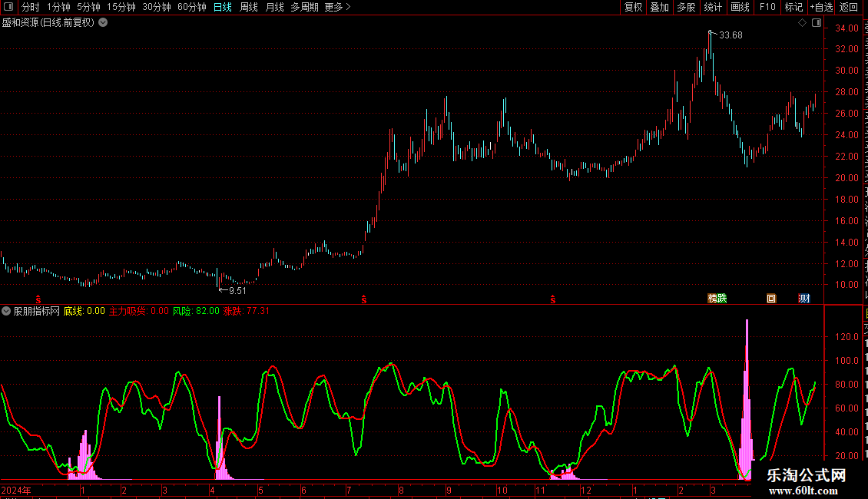Viewport: 868px width, 499px height.
Task: Open dropdown beside 股朋指标网 indicator
Action: click(6, 311)
